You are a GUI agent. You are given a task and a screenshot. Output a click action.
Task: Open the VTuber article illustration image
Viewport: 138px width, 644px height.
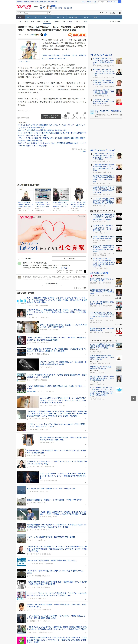pos(29,49)
